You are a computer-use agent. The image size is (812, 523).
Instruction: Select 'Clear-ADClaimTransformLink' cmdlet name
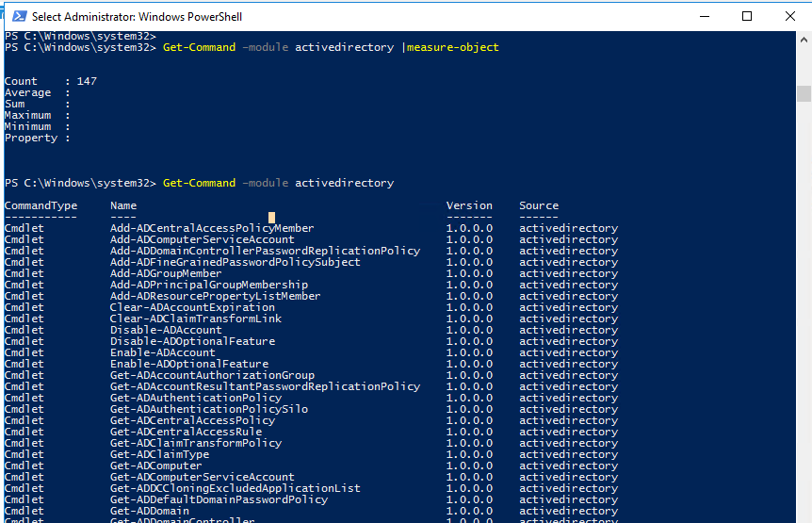[196, 319]
